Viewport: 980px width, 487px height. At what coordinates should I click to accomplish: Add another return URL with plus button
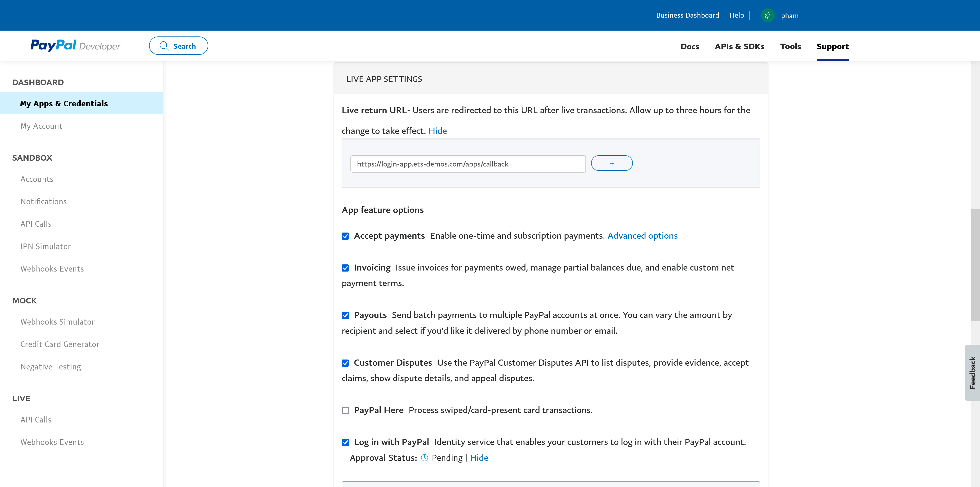(612, 163)
